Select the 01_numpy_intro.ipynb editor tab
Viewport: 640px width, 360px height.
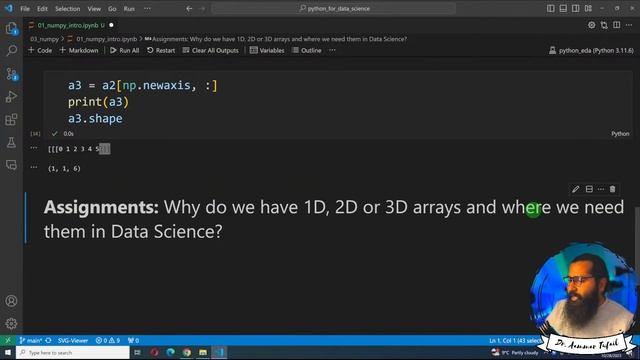70,25
